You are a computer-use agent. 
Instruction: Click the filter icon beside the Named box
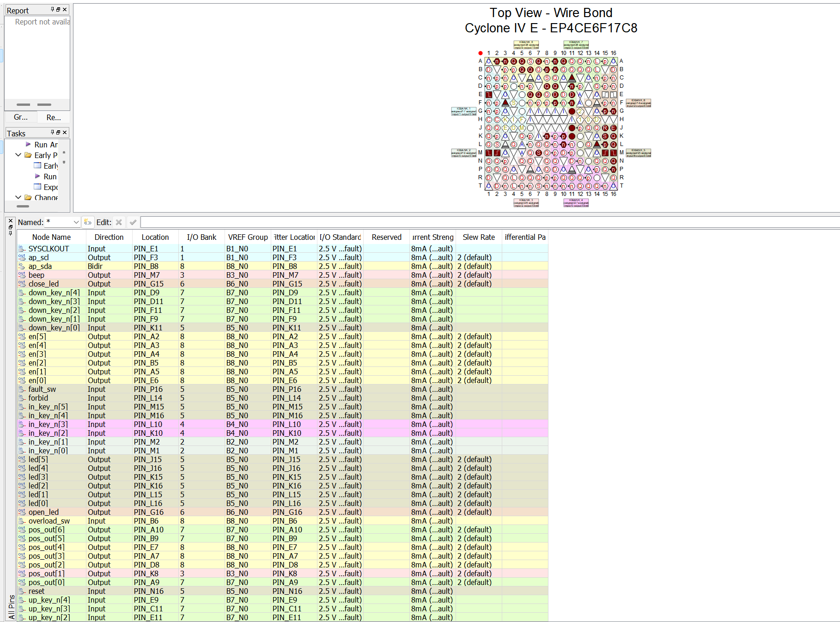coord(88,222)
